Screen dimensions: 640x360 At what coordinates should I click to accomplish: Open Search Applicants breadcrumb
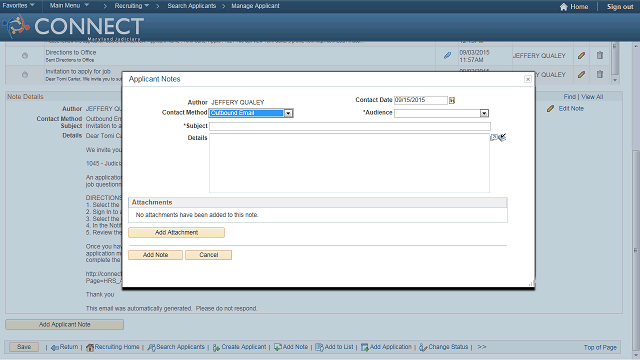191,6
